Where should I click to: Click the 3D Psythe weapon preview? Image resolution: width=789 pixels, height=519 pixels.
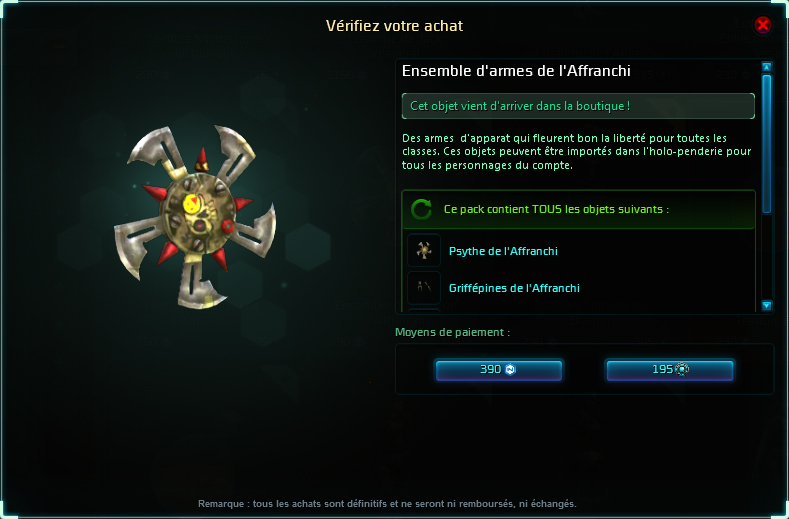click(195, 217)
